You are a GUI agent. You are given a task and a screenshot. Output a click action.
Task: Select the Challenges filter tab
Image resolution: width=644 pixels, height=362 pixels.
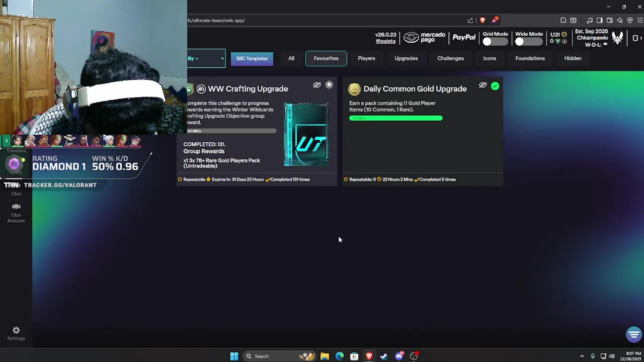(450, 58)
